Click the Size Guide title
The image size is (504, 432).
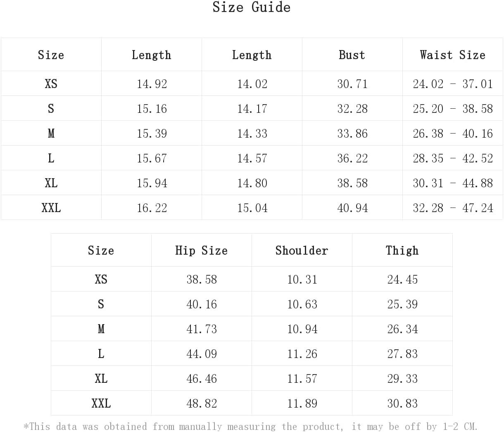click(251, 7)
